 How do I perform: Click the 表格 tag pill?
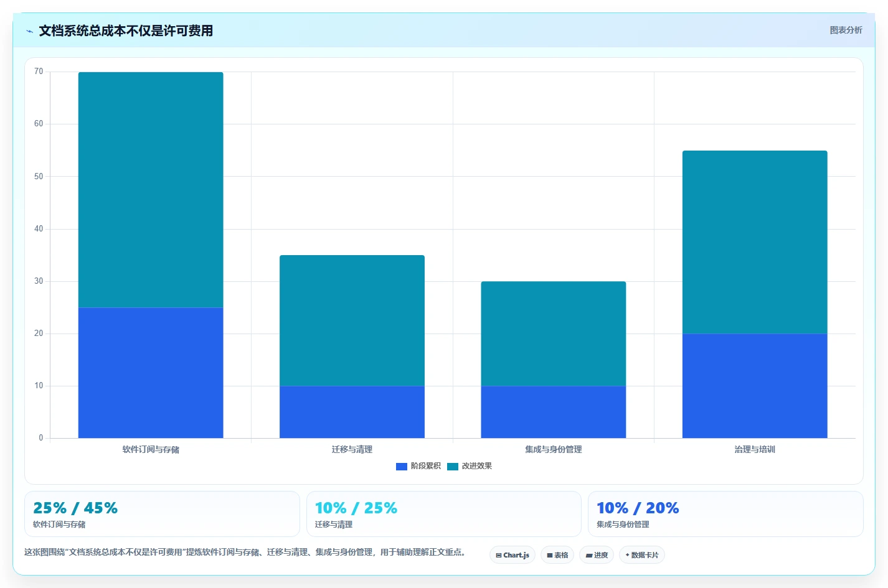[557, 555]
